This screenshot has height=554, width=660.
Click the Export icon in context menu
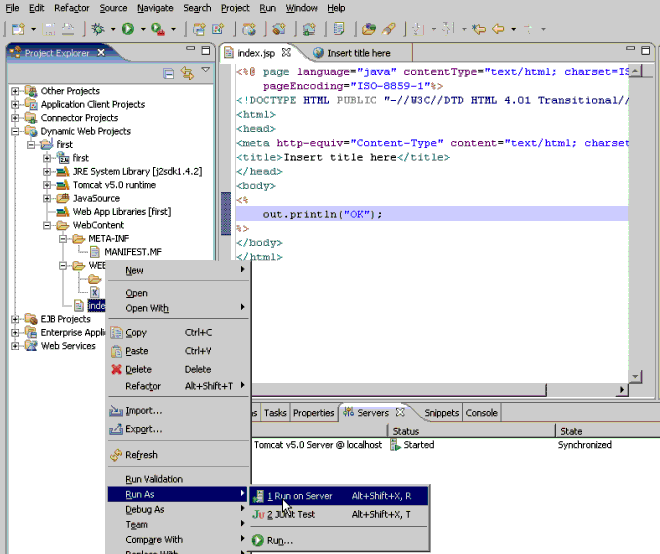point(116,429)
